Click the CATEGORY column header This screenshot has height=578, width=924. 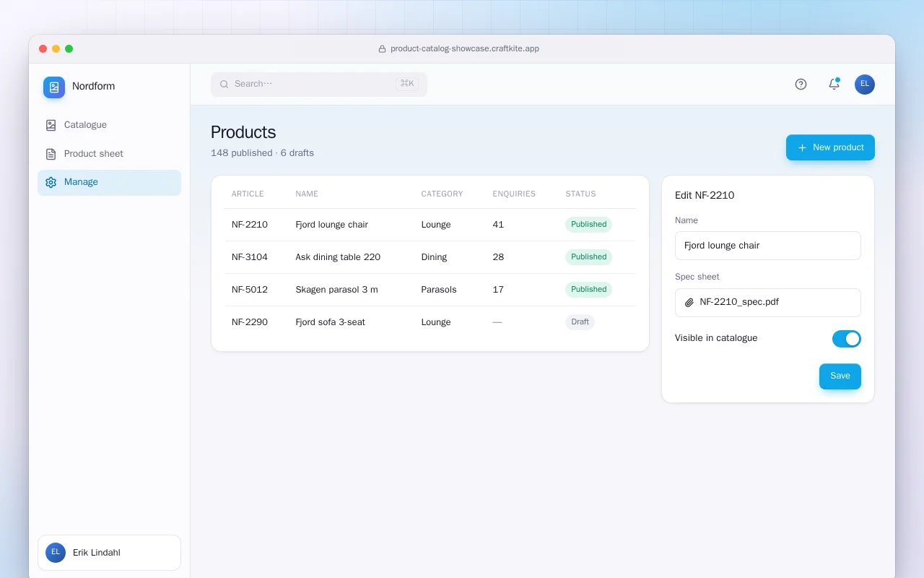click(442, 194)
